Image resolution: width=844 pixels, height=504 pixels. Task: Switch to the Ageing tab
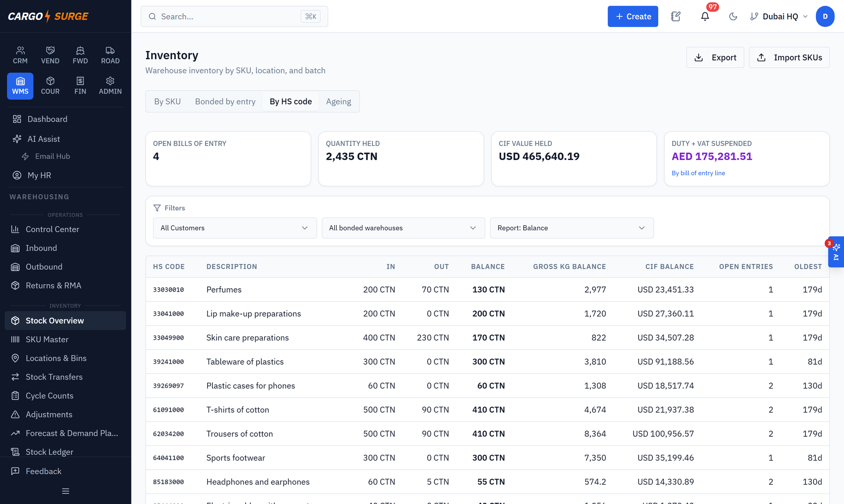pos(338,102)
